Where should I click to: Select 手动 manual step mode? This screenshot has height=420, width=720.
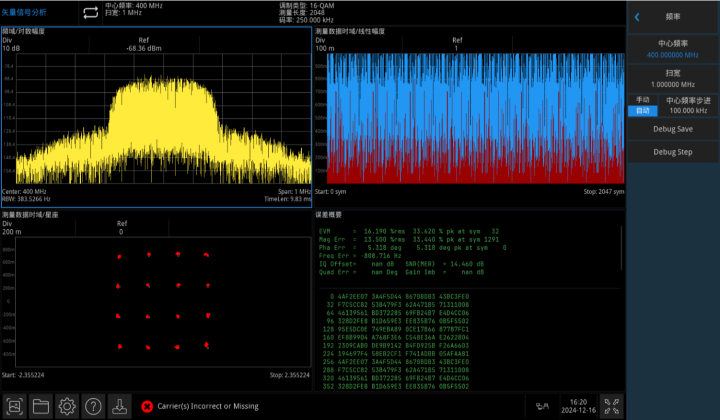point(644,100)
